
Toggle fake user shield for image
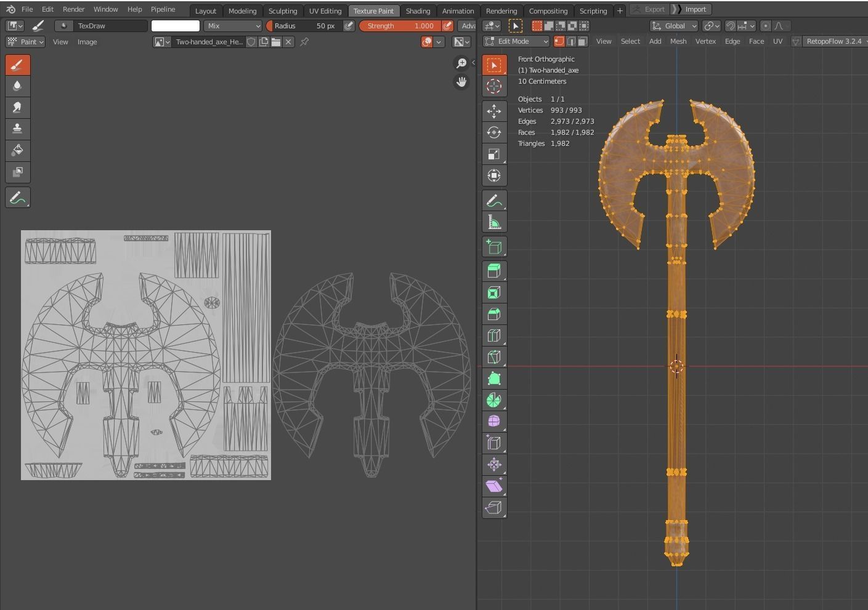pos(251,42)
